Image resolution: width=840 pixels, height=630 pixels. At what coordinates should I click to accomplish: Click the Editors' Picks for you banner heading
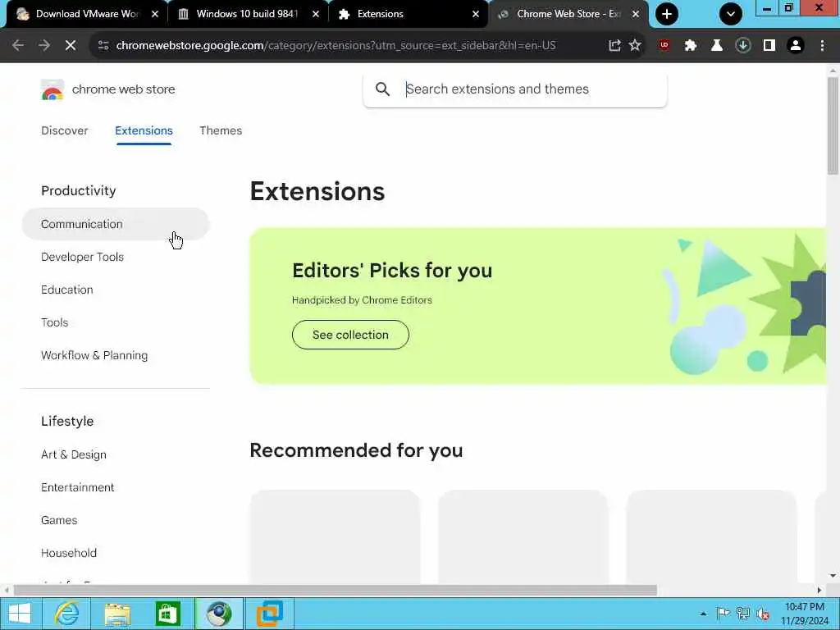[x=392, y=271]
